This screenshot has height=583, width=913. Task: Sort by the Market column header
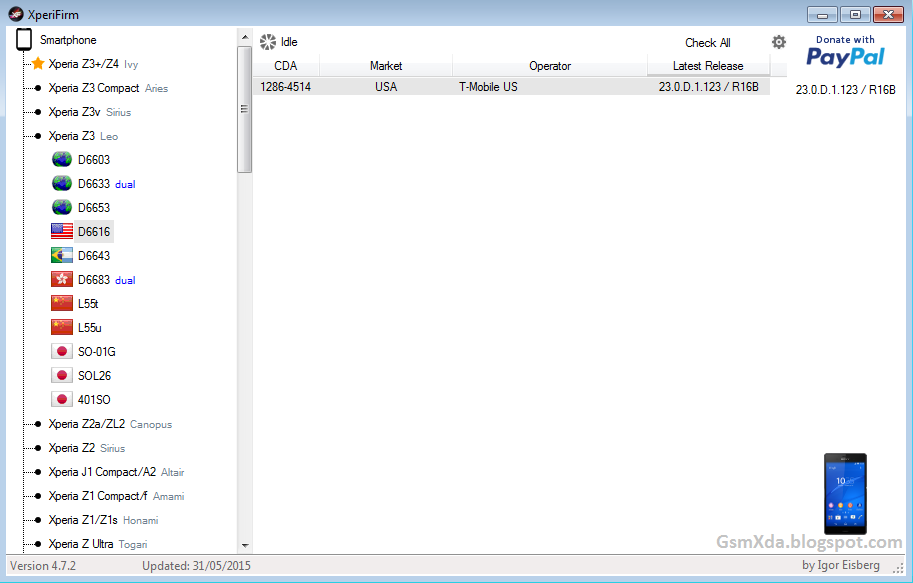pos(386,66)
